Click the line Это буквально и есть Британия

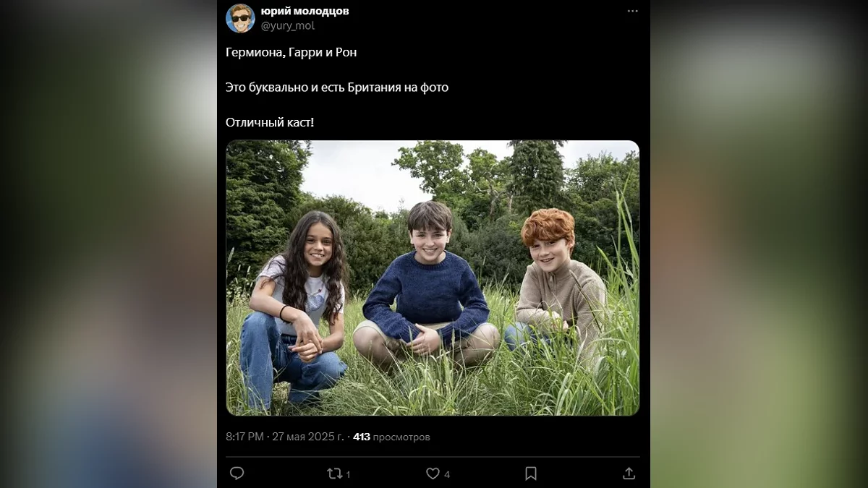pyautogui.click(x=337, y=87)
